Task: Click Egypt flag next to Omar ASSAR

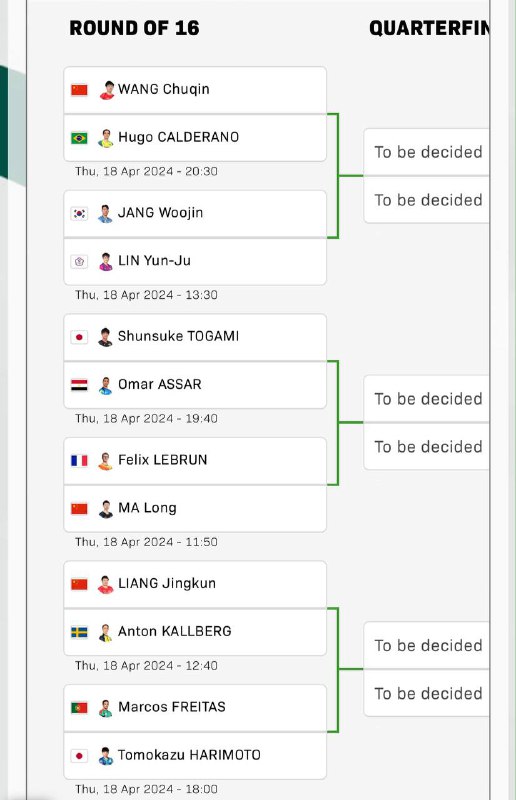Action: pos(79,385)
